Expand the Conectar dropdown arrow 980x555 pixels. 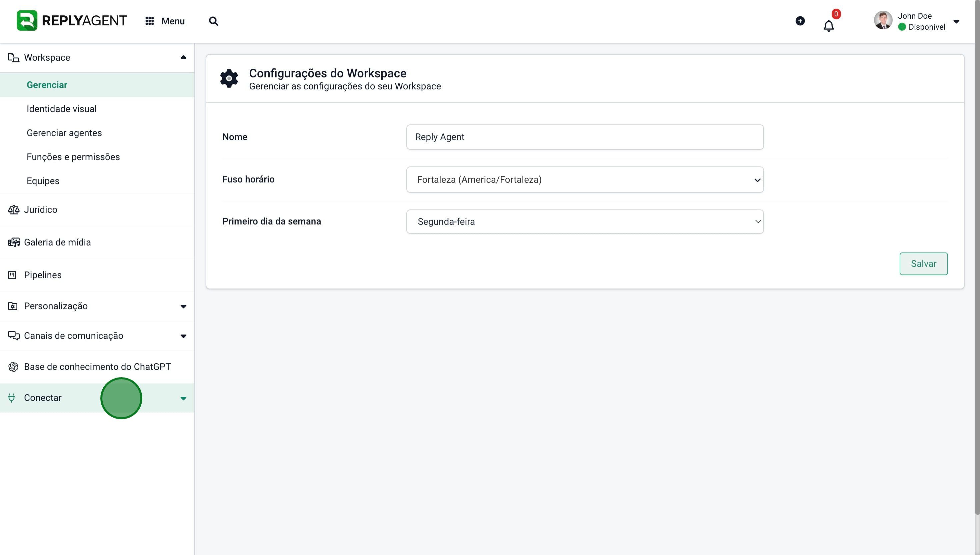[183, 399]
